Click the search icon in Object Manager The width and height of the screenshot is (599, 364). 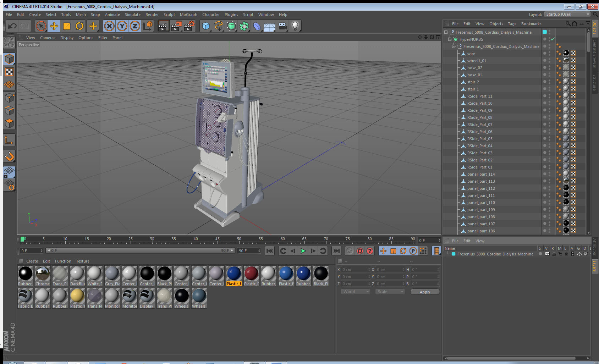pos(568,24)
